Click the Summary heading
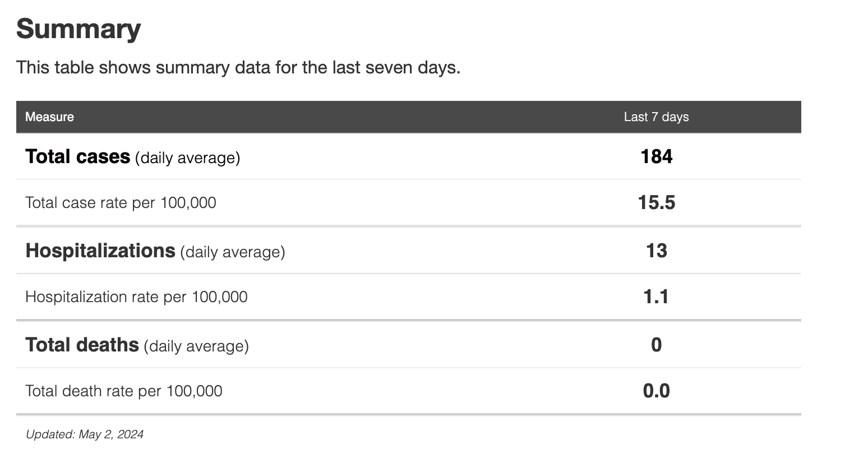 click(79, 29)
